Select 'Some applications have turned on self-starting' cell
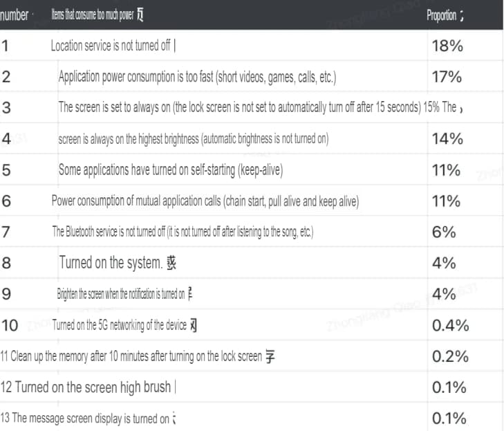 pos(171,169)
